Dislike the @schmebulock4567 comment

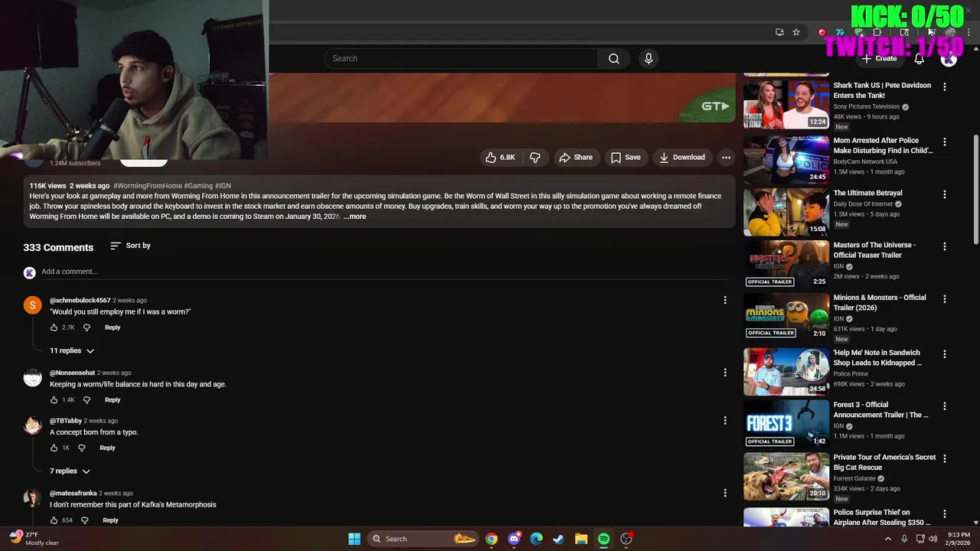click(x=87, y=328)
